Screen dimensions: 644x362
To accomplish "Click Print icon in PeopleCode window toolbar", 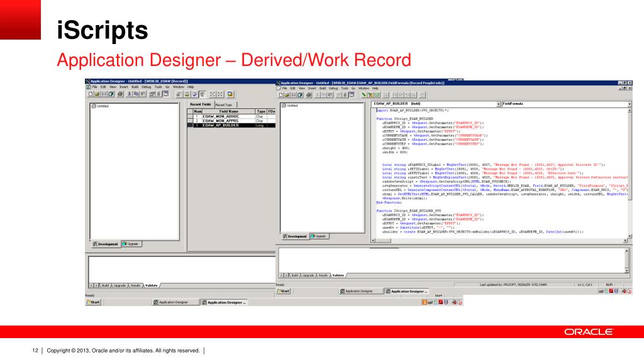I will pos(308,95).
